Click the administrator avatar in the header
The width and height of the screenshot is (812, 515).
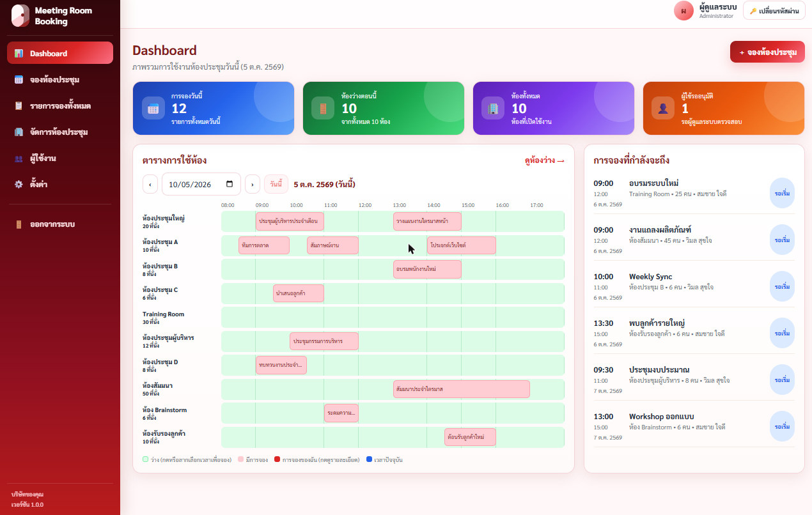(x=683, y=11)
